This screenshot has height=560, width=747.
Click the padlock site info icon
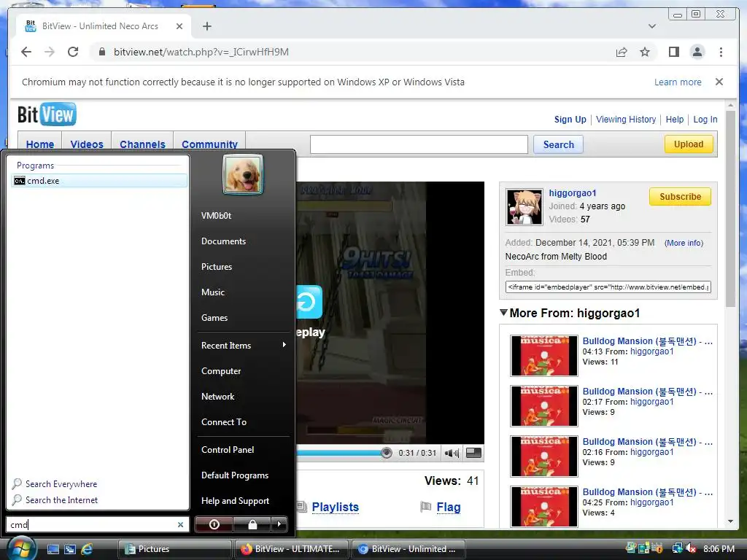coord(102,52)
